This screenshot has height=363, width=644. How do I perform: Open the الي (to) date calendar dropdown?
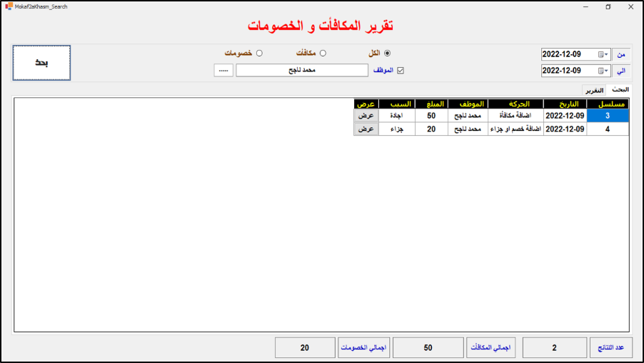[x=603, y=71]
